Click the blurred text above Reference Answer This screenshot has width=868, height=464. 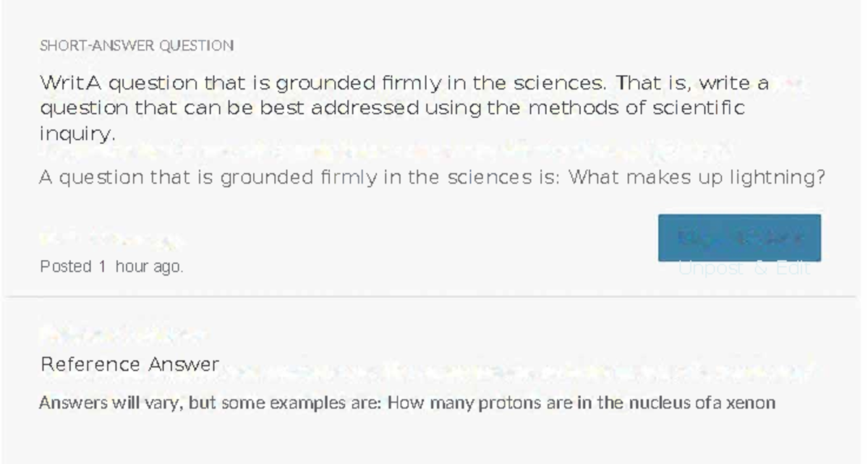click(122, 333)
